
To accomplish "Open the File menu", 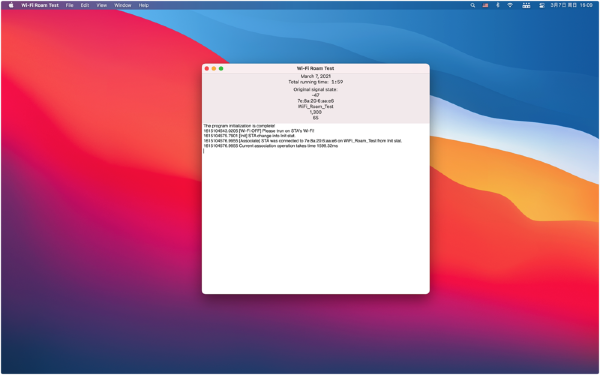I will click(69, 5).
